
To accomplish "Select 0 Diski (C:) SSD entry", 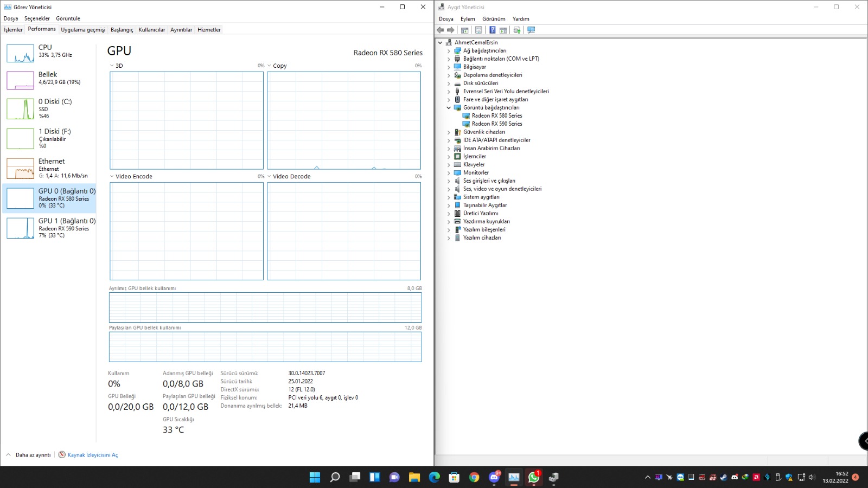I will tap(49, 108).
